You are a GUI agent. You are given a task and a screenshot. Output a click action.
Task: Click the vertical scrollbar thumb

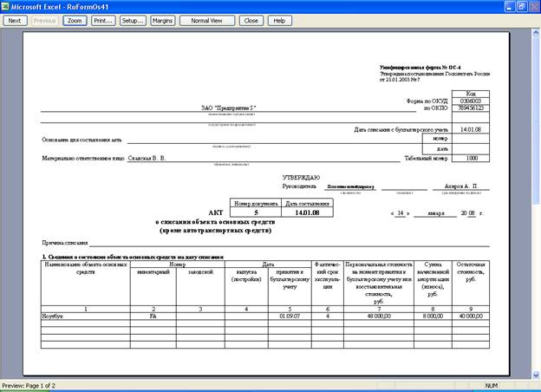click(x=536, y=121)
